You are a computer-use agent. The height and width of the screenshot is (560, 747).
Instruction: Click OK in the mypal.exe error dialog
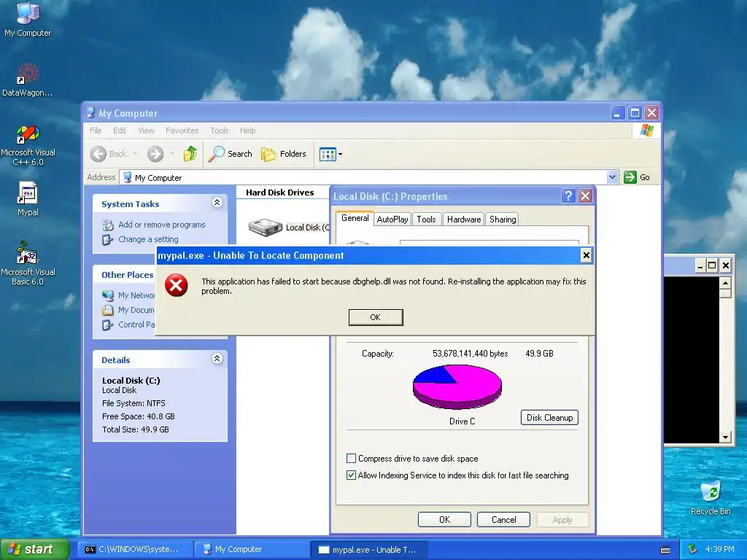point(376,317)
